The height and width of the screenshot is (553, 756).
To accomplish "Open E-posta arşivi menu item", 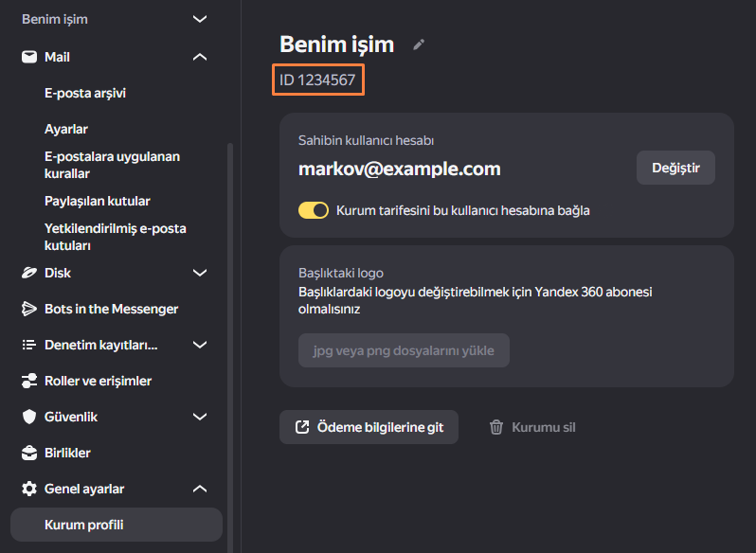I will (85, 93).
